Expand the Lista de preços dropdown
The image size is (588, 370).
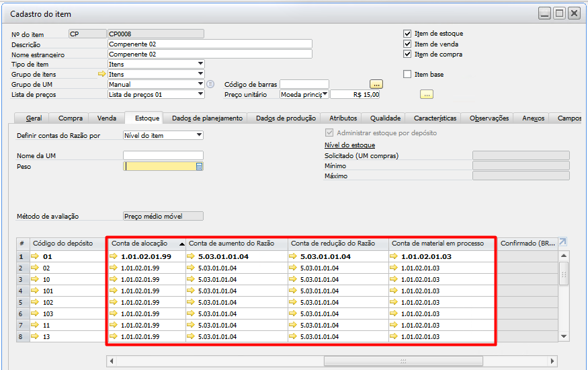tap(200, 95)
